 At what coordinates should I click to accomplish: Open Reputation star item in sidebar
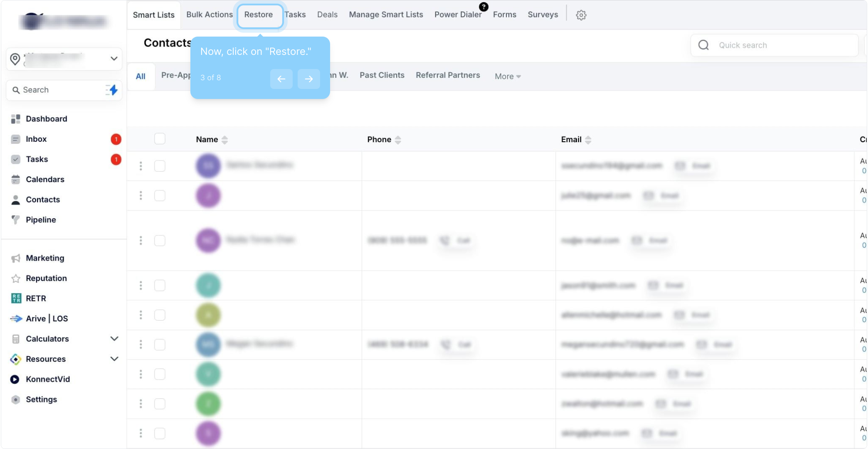pos(46,278)
